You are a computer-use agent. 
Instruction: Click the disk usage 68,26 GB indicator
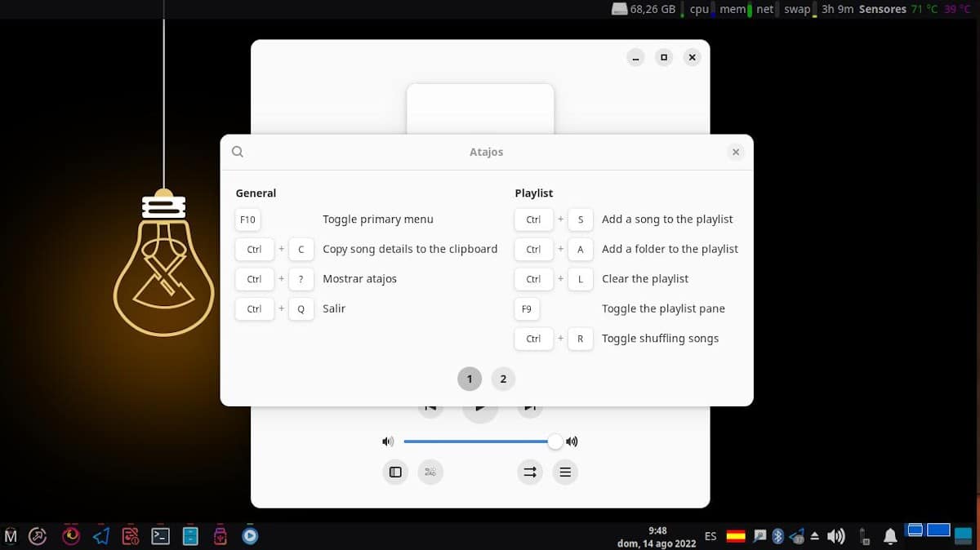644,9
